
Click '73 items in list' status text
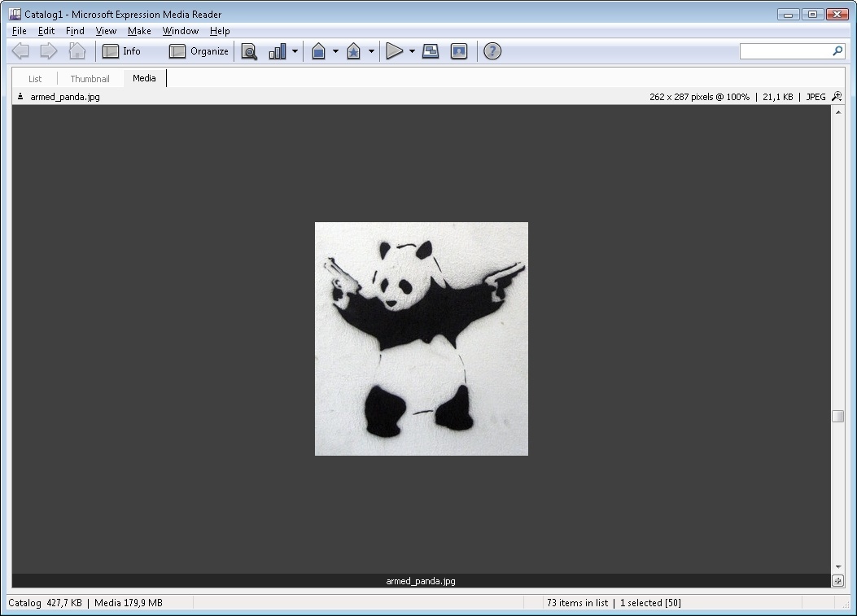click(577, 603)
